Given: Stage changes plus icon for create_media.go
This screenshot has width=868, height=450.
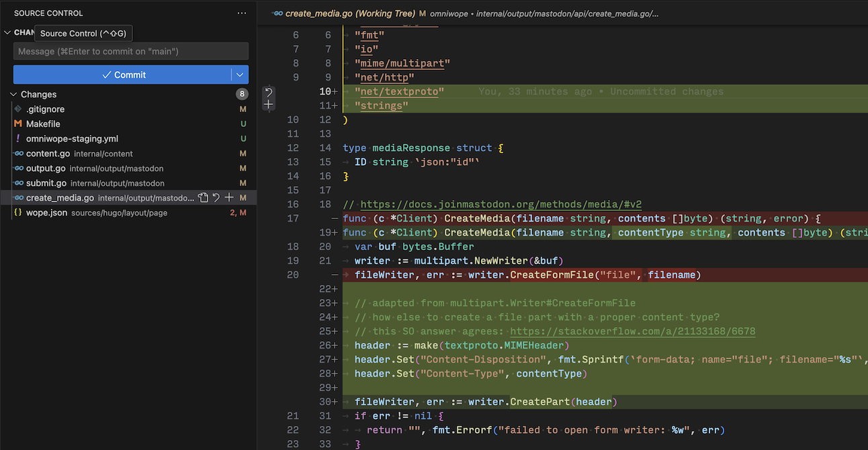Looking at the screenshot, I should point(229,197).
